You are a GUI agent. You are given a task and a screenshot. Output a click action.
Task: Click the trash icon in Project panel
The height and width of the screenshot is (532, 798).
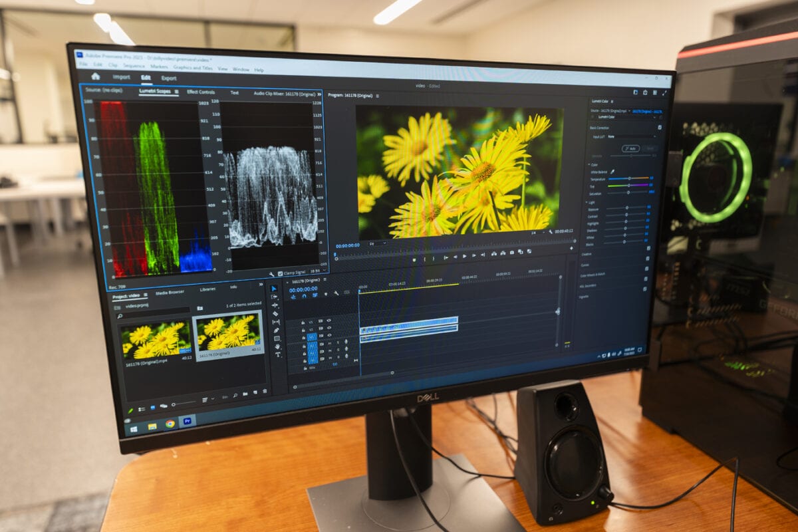265,391
